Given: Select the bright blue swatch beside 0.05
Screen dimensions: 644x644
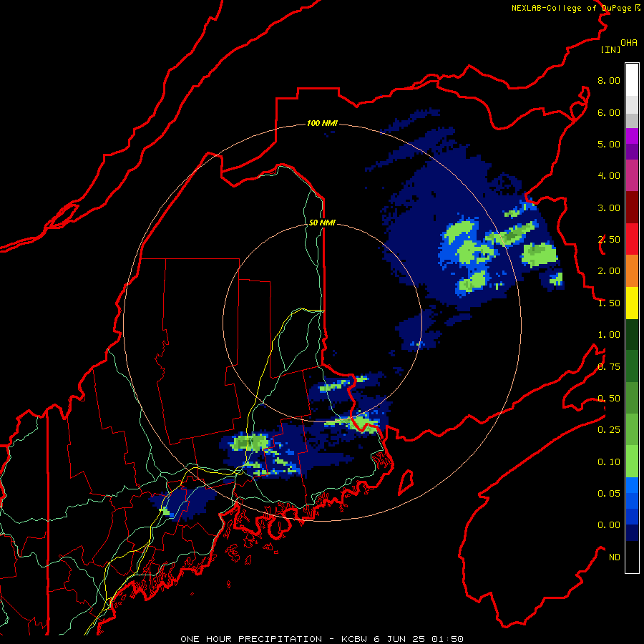Looking at the screenshot, I should [632, 485].
